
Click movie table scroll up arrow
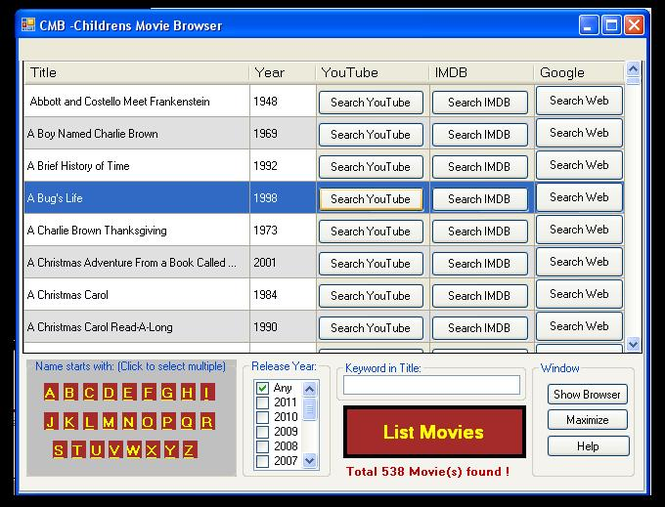tap(633, 68)
